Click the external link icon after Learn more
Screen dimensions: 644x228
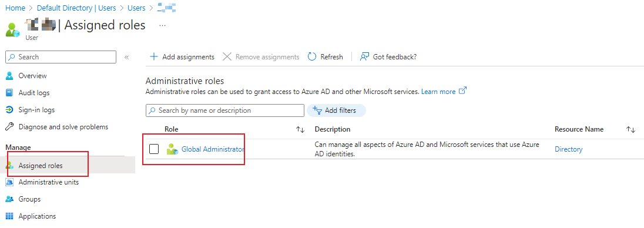click(462, 91)
